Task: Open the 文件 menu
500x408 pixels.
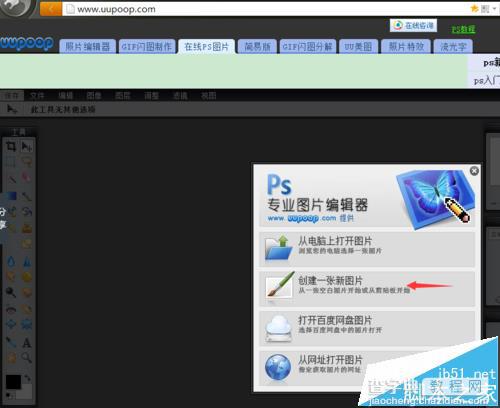Action: [37, 96]
